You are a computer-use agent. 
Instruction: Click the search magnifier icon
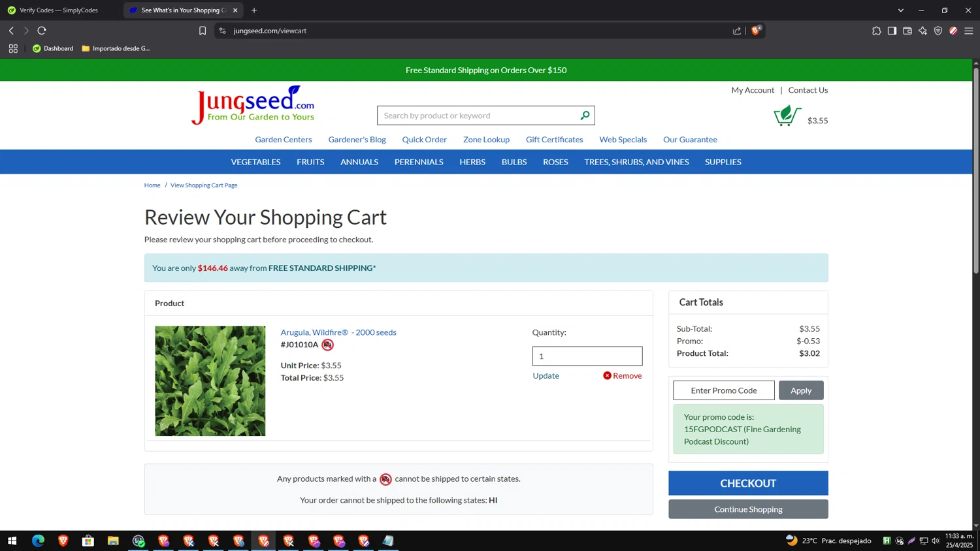585,116
